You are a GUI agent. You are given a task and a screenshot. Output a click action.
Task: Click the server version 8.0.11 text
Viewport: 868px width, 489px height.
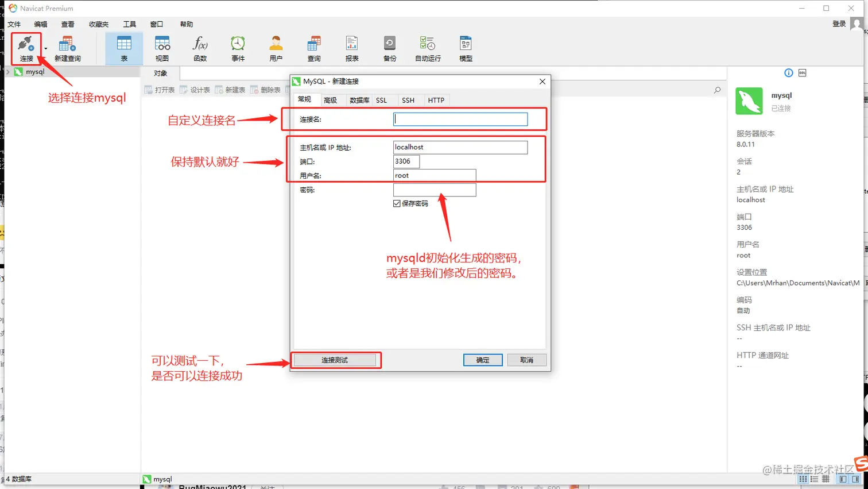(x=746, y=144)
